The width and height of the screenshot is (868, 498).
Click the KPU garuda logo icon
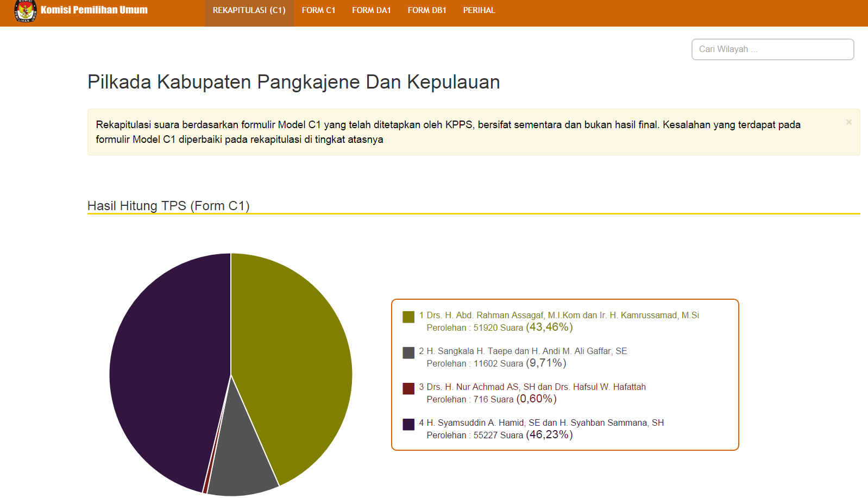pos(25,10)
